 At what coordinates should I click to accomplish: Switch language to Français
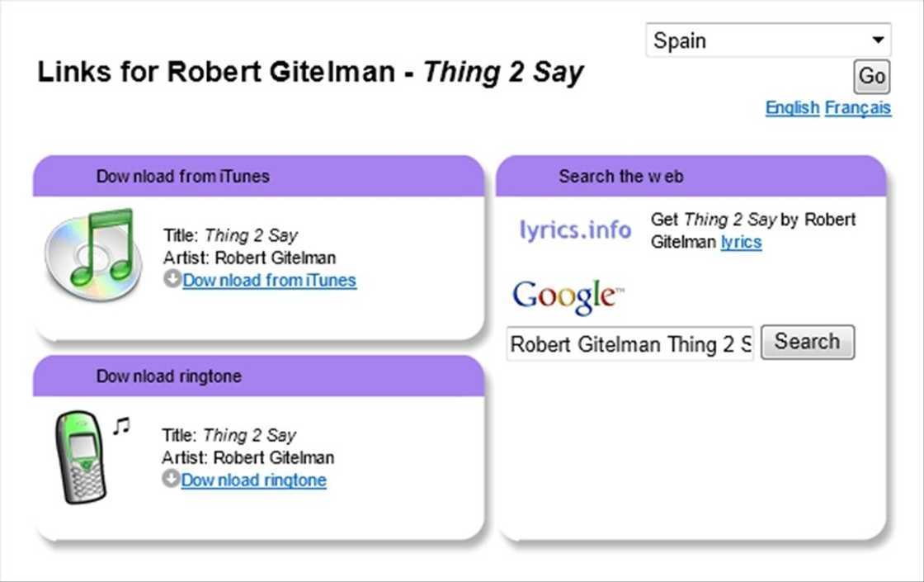[858, 108]
